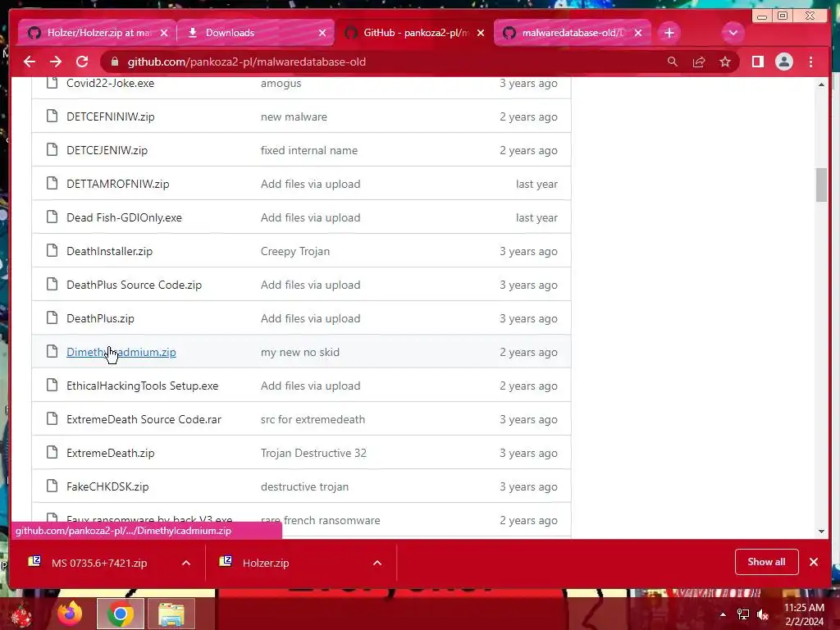Expand options for Holzer.zip download
840x630 pixels.
pyautogui.click(x=377, y=563)
